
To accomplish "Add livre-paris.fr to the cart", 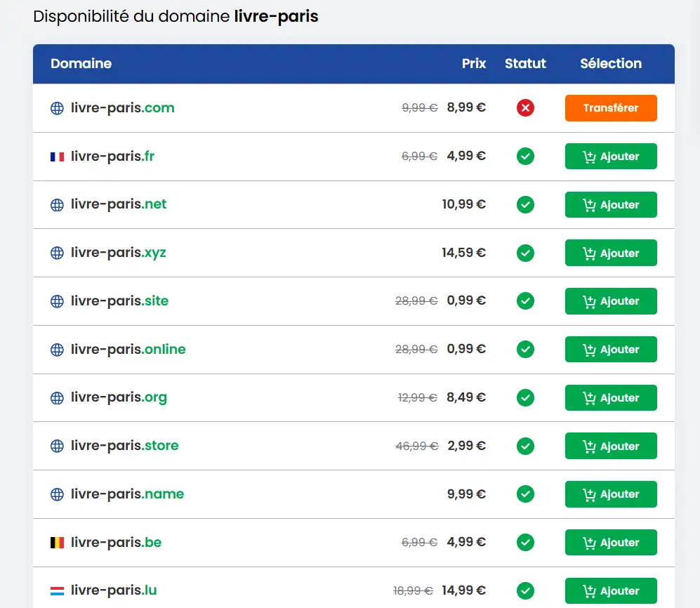I will coord(611,157).
